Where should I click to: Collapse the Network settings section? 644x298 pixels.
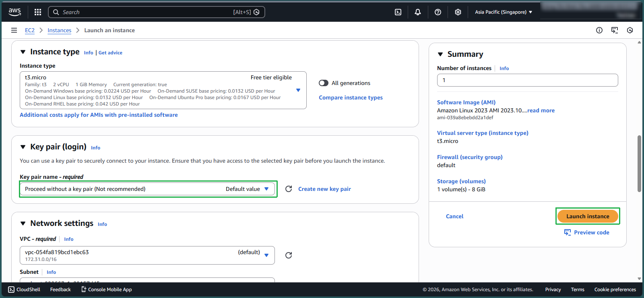23,223
